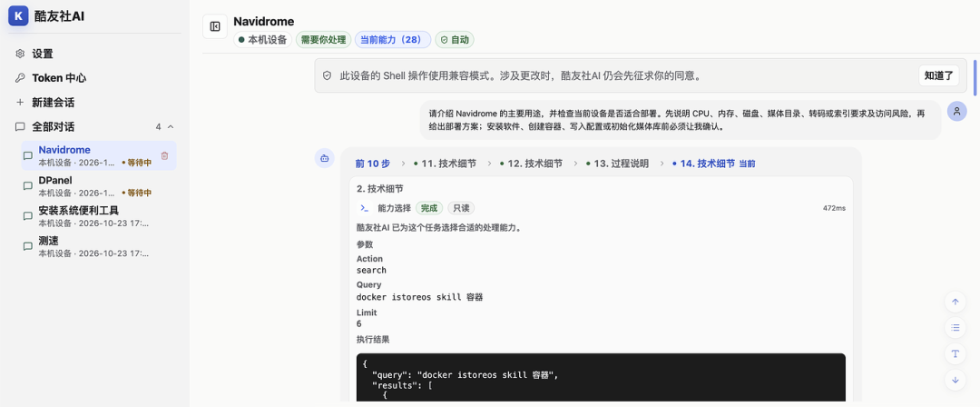
Task: Open the 安装系统便利工具 conversation
Action: click(x=99, y=216)
